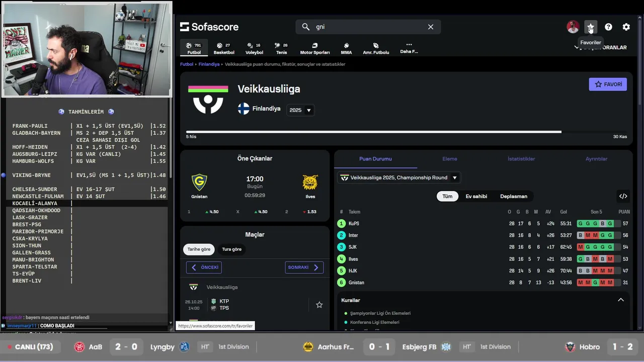Switch to the Eleme tab

coord(450,159)
